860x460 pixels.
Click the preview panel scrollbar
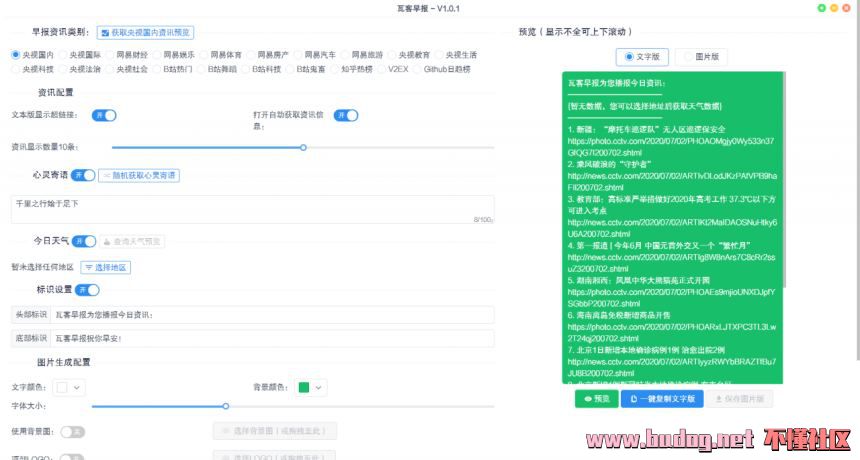point(784,179)
